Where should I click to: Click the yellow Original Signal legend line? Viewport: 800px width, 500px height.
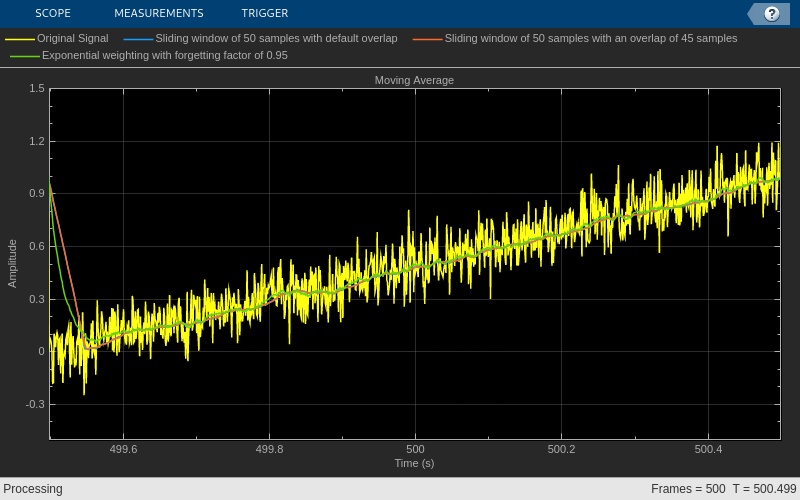pyautogui.click(x=20, y=39)
